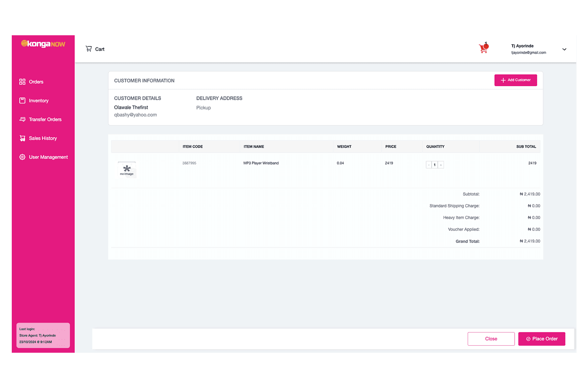Image resolution: width=588 pixels, height=388 pixels.
Task: Open the Inventory menu label
Action: 39,101
